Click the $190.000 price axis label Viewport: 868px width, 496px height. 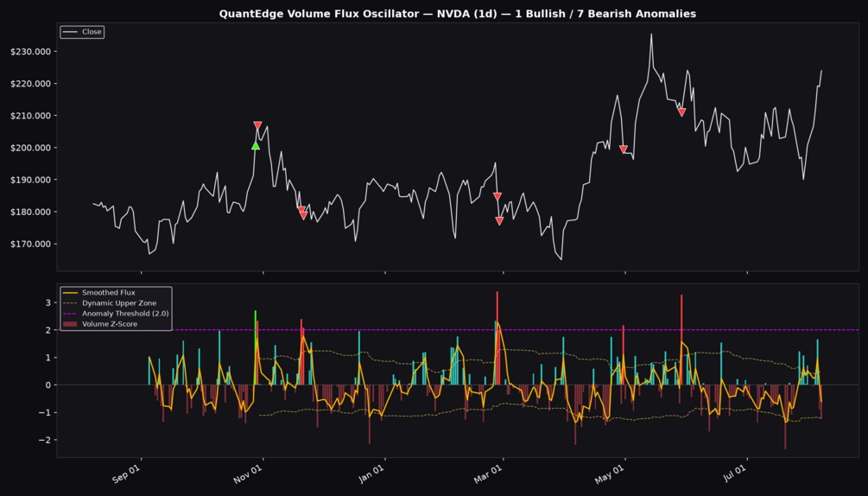[30, 180]
